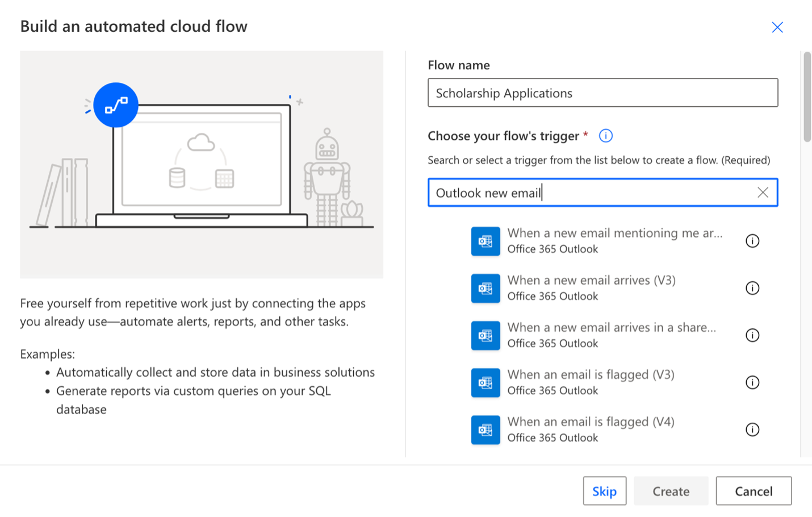Click the Create button
812x517 pixels.
tap(671, 491)
